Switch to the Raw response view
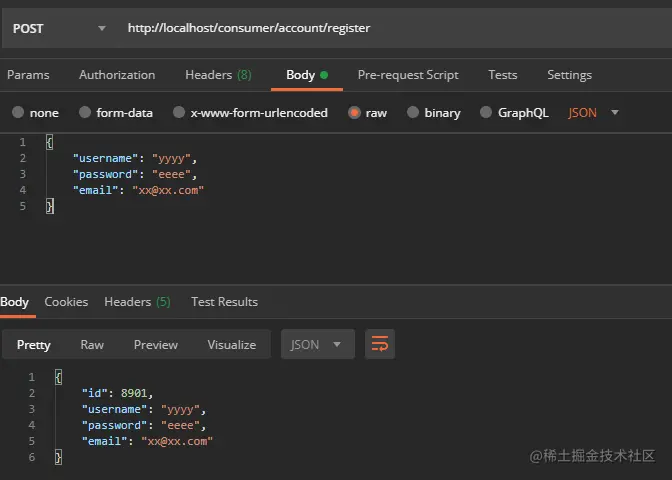 pos(92,345)
